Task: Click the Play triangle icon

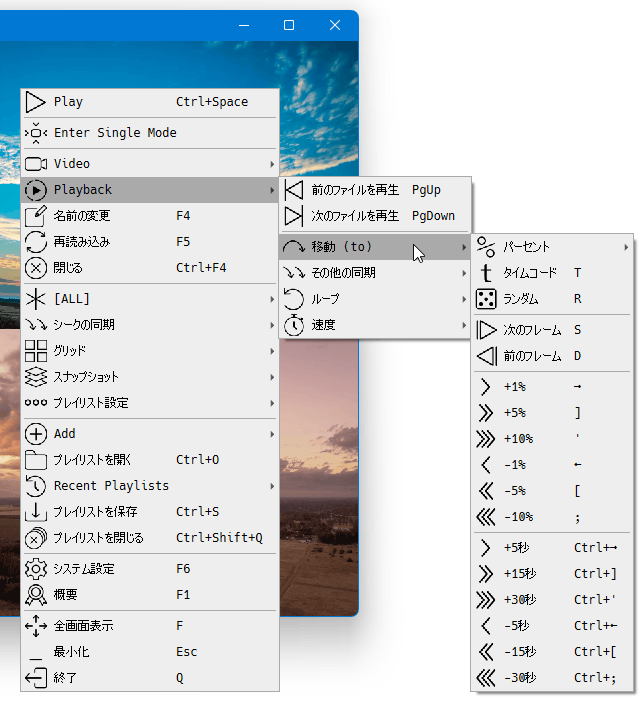Action: [35, 102]
